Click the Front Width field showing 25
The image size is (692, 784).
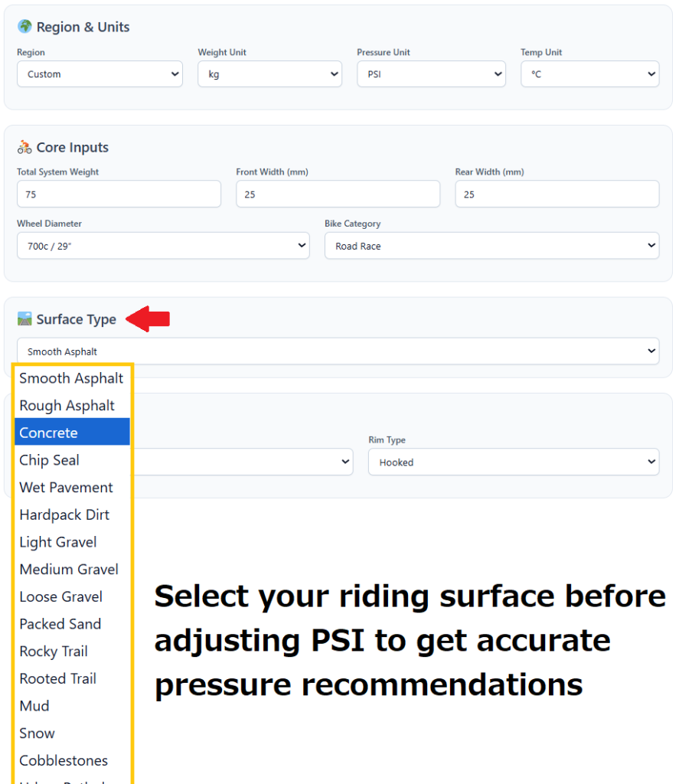[338, 194]
